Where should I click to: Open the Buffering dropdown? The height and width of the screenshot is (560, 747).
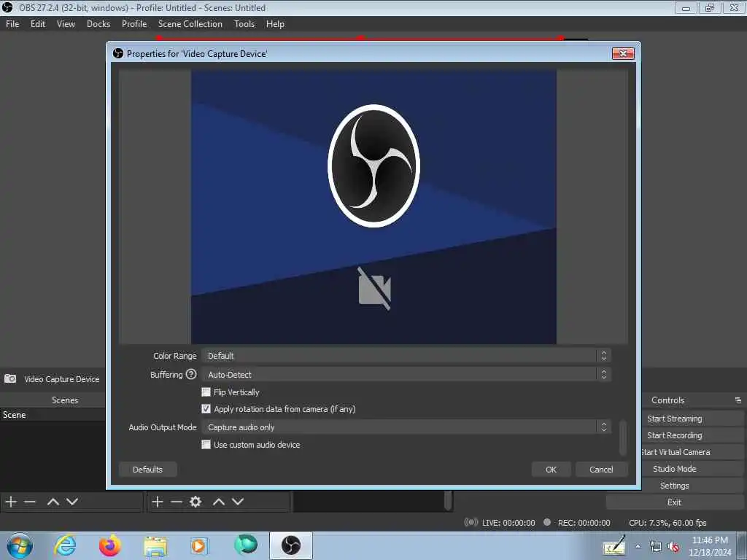406,374
